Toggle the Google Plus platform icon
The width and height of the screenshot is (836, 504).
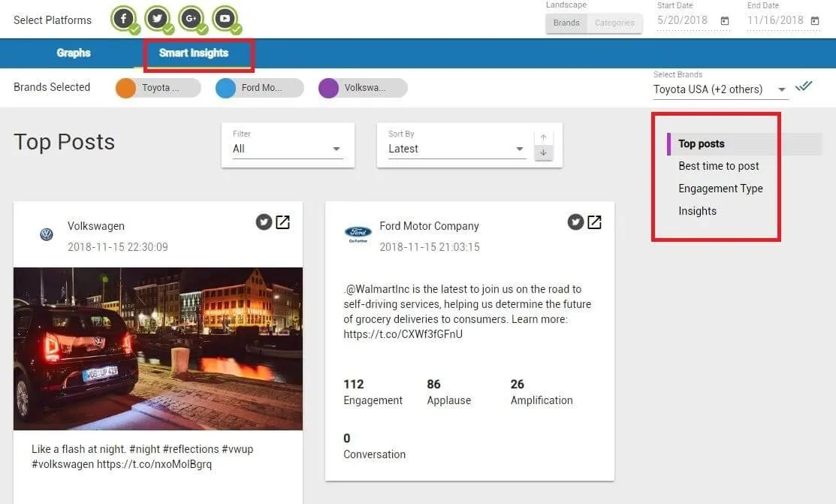pos(191,19)
